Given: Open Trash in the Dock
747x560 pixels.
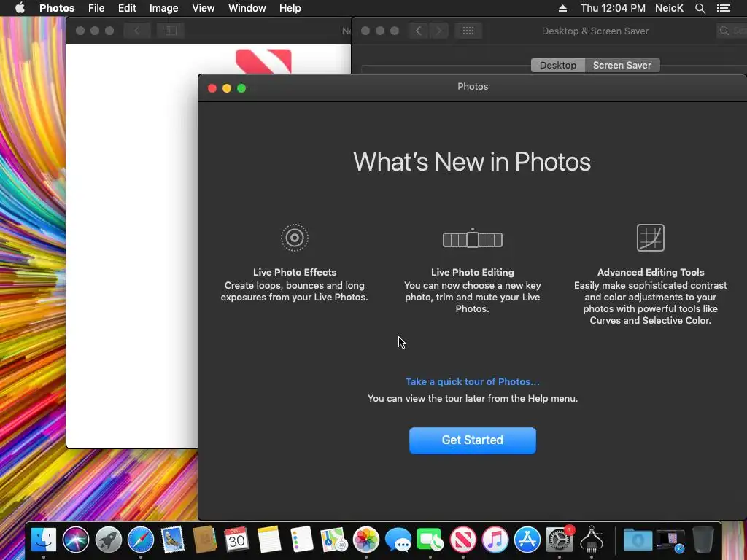Looking at the screenshot, I should pos(703,540).
